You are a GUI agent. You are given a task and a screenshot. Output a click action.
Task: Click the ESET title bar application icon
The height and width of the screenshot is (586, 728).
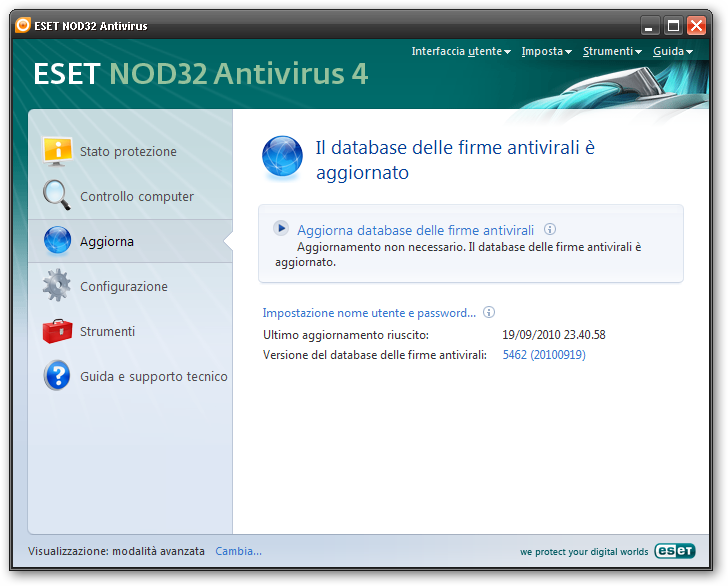22,25
